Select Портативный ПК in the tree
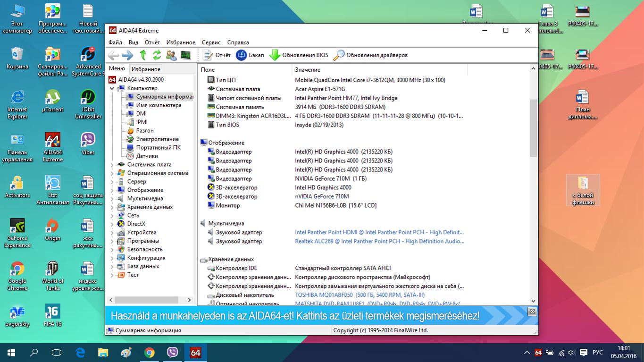The height and width of the screenshot is (362, 644). click(159, 148)
